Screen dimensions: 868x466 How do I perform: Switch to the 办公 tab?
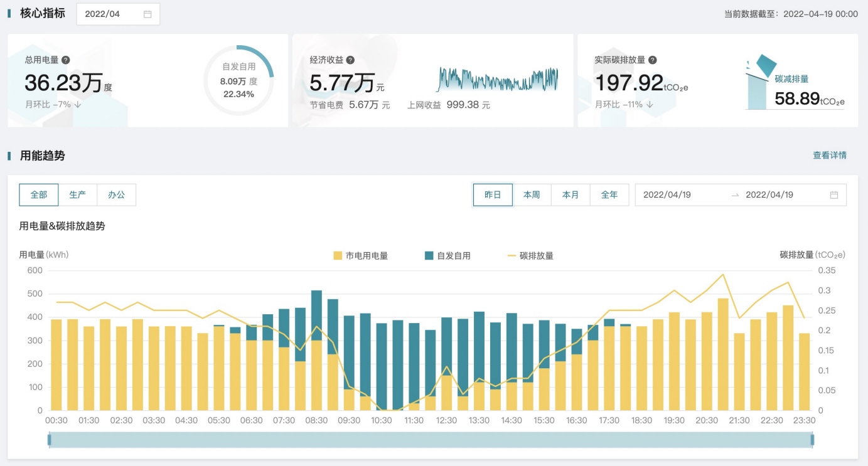[x=117, y=195]
